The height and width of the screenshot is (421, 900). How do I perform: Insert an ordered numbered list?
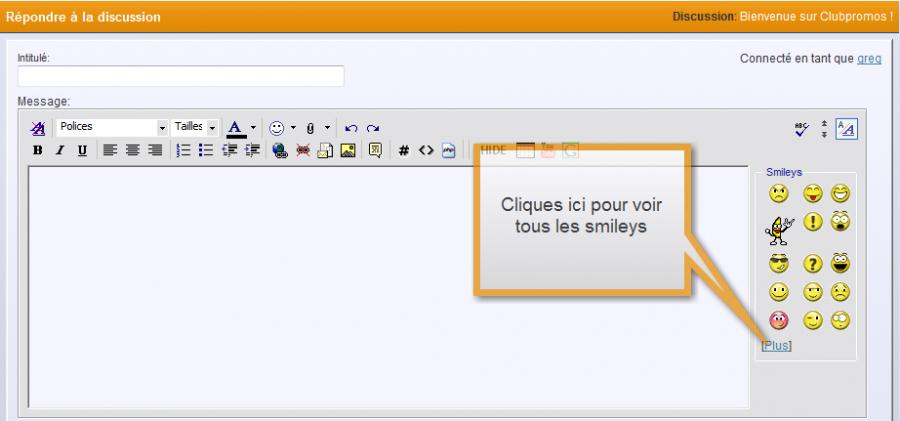(x=185, y=151)
